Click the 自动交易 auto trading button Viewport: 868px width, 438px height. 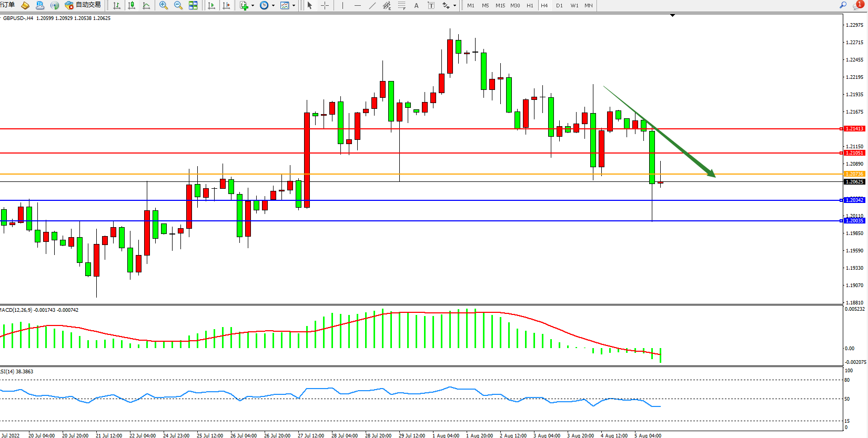coord(83,5)
